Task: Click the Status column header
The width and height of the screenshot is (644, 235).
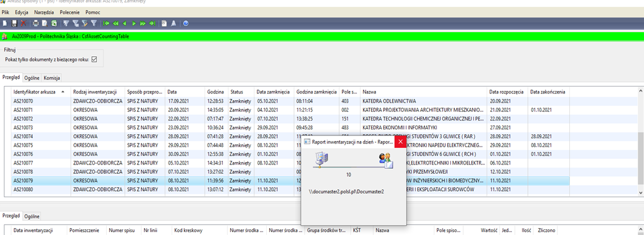Action: [x=241, y=92]
